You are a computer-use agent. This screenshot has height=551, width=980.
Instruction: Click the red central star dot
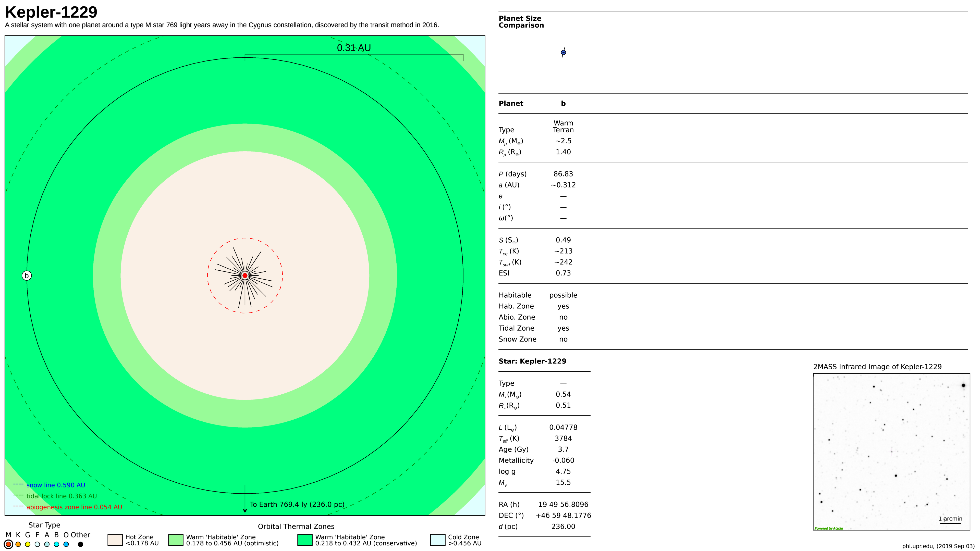click(245, 275)
